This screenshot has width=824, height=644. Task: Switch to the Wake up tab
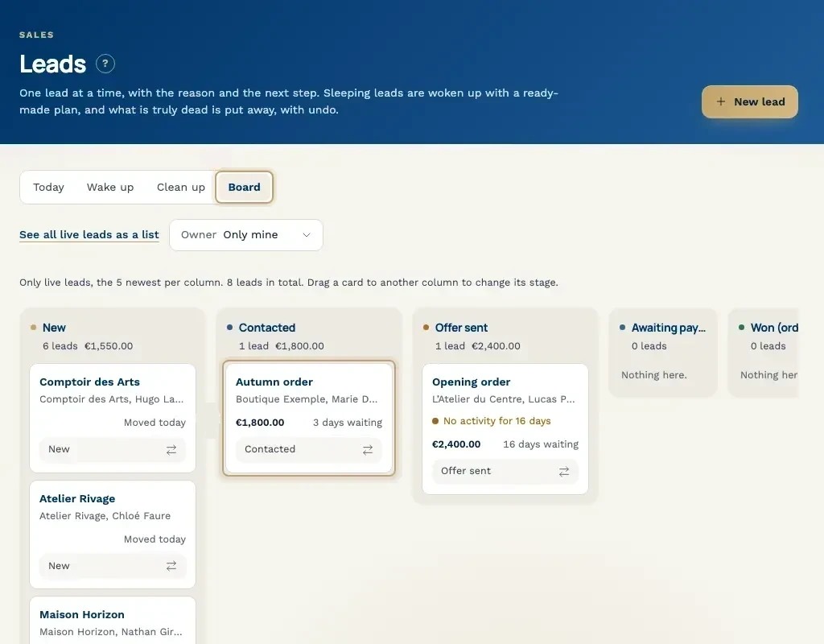(x=109, y=187)
